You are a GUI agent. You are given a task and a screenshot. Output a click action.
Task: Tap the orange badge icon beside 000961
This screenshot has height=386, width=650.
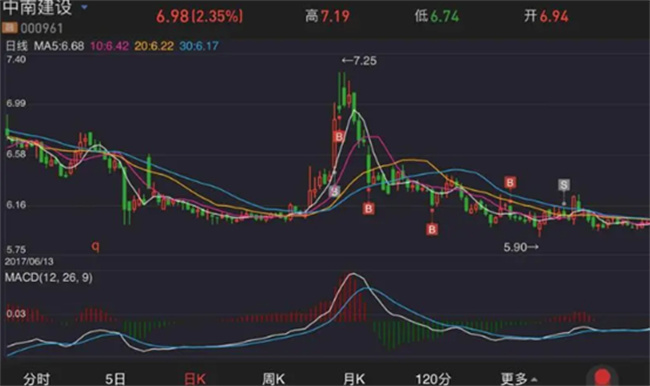pos(10,28)
